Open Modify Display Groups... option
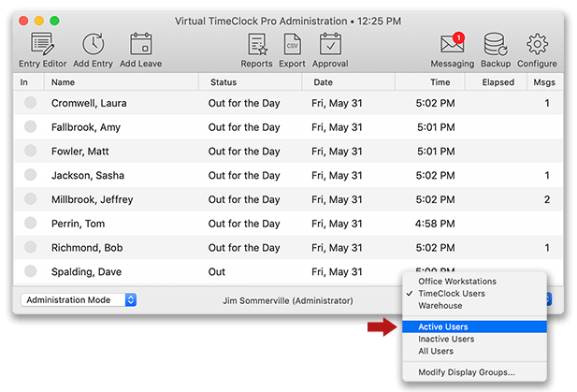This screenshot has width=577, height=392. (467, 372)
